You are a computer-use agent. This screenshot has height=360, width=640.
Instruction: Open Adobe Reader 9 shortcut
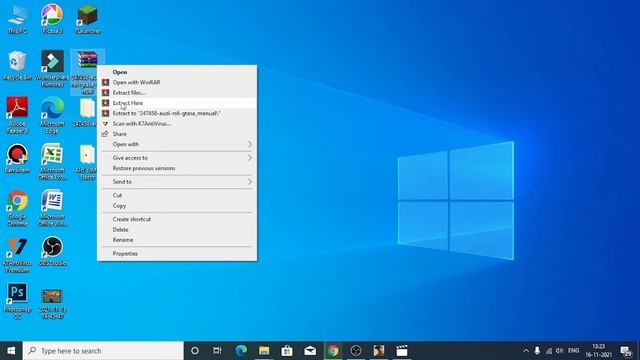point(17,115)
